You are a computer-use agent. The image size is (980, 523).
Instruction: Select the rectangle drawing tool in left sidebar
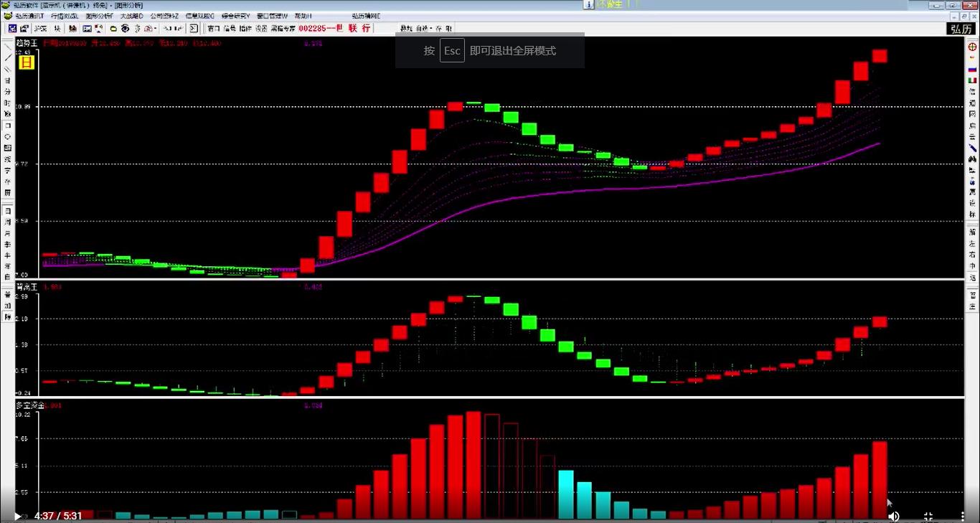(8, 125)
